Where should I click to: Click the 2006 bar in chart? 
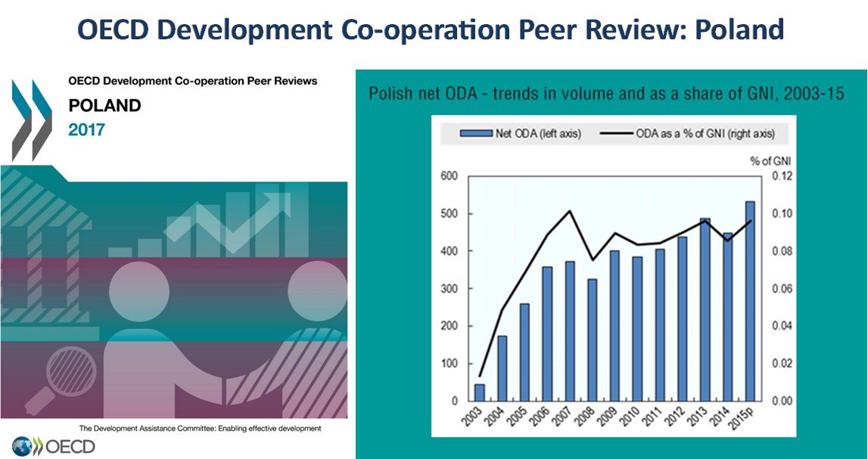coord(547,334)
